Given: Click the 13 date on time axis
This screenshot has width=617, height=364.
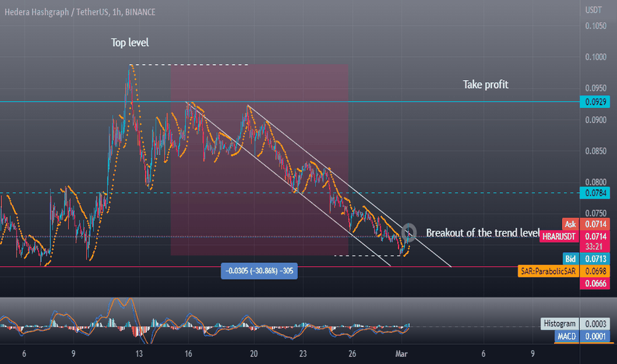Looking at the screenshot, I should [x=139, y=354].
